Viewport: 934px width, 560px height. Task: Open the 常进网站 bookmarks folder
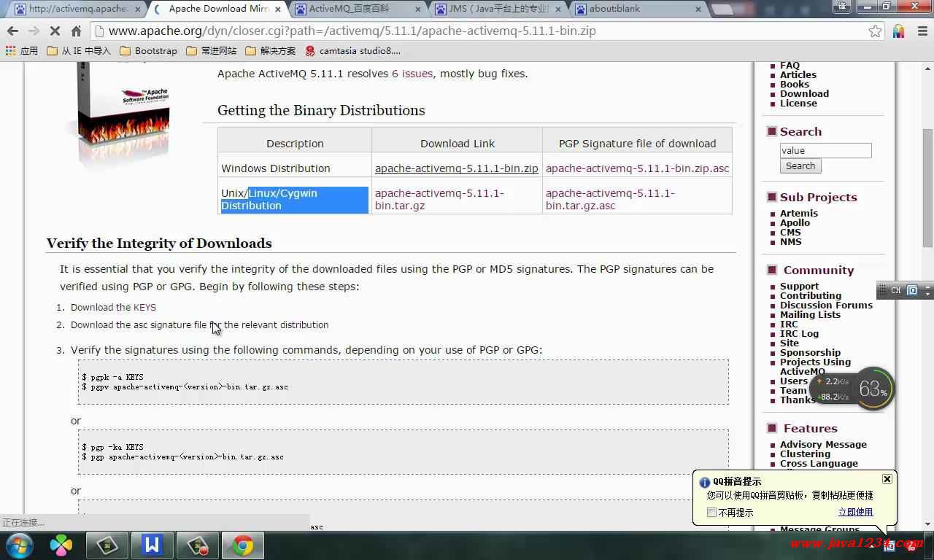(x=212, y=51)
